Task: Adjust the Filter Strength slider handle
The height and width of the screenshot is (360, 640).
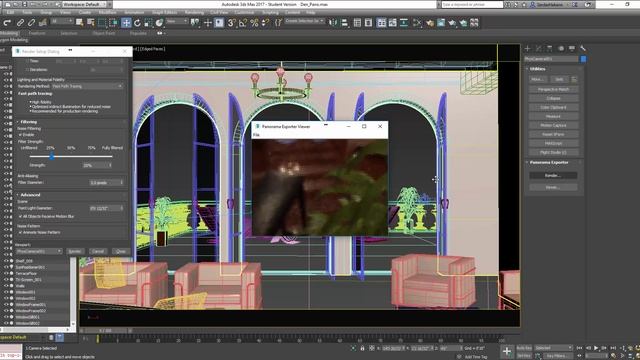Action: (x=52, y=156)
